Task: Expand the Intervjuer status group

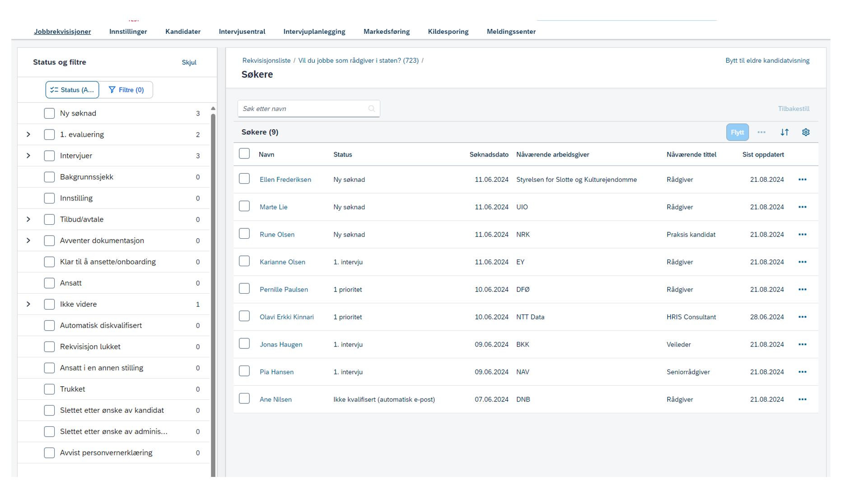Action: 28,156
